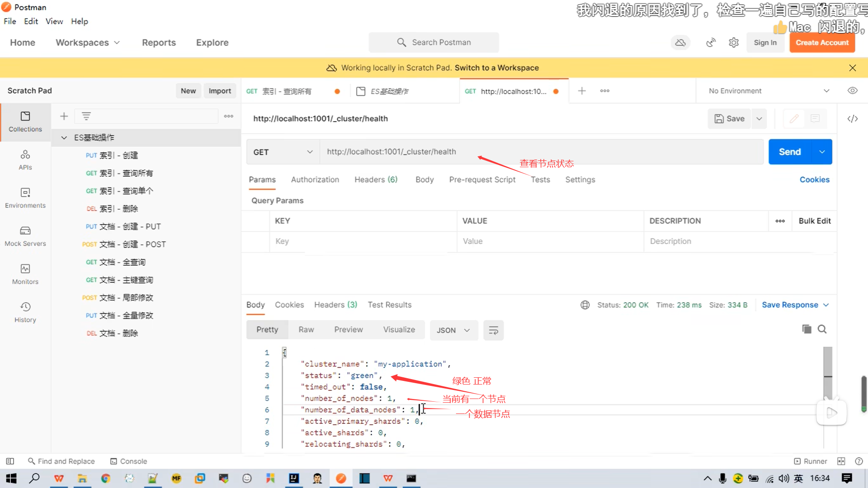Toggle sidebar visibility in status bar
868x488 pixels.
pyautogui.click(x=10, y=461)
